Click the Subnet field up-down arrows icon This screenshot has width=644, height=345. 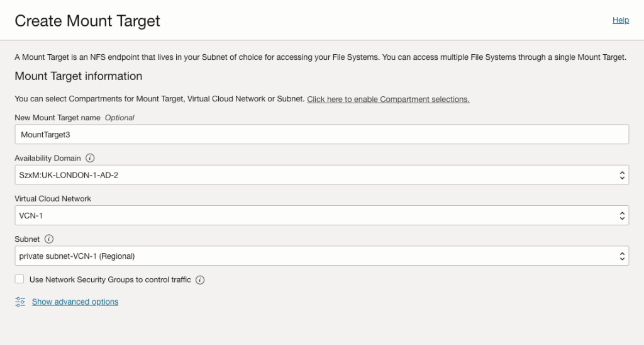[x=622, y=256]
